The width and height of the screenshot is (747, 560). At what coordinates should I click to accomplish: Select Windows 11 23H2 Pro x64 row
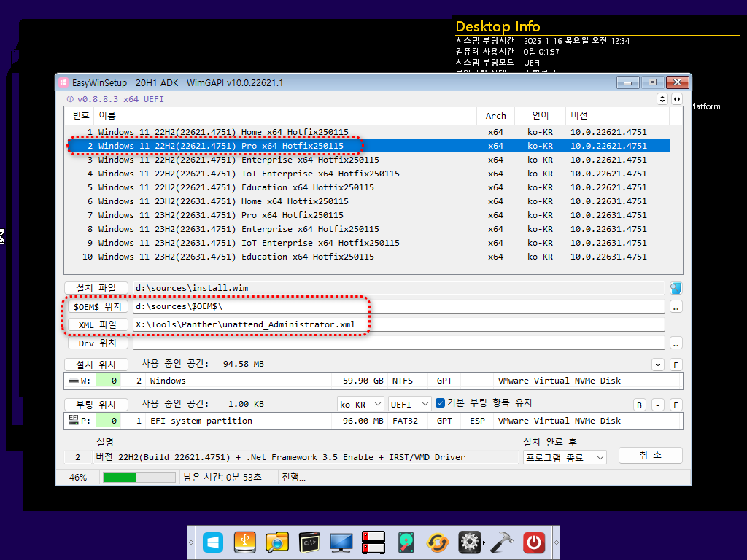[x=367, y=215]
